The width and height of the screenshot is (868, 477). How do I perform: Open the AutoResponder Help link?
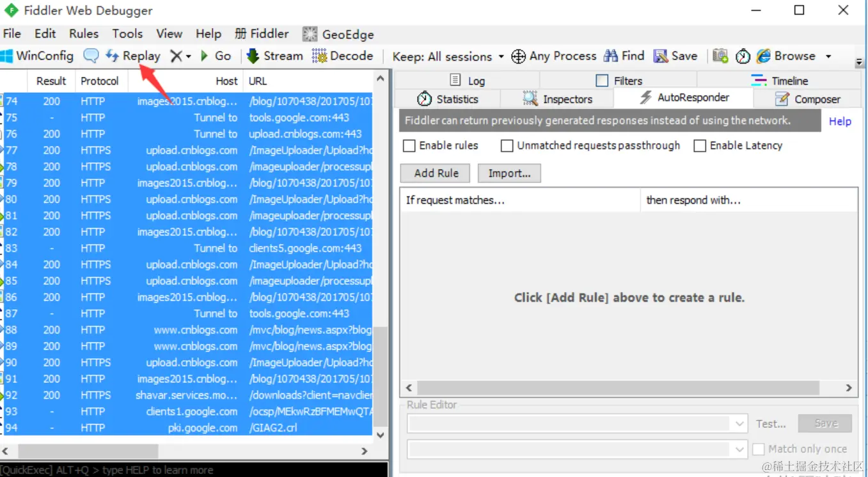(840, 121)
